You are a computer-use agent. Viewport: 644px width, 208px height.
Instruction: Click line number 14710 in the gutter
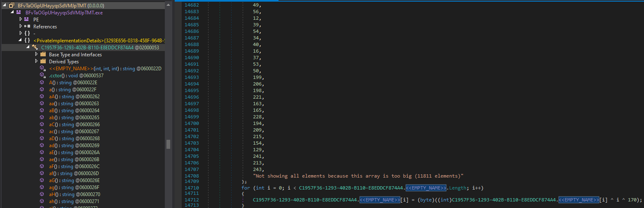pyautogui.click(x=192, y=188)
